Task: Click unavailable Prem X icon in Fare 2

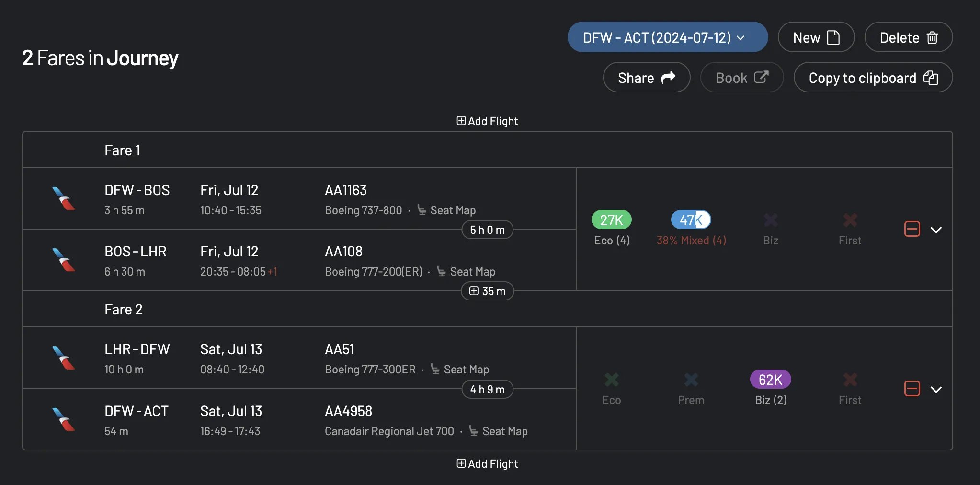Action: point(691,380)
